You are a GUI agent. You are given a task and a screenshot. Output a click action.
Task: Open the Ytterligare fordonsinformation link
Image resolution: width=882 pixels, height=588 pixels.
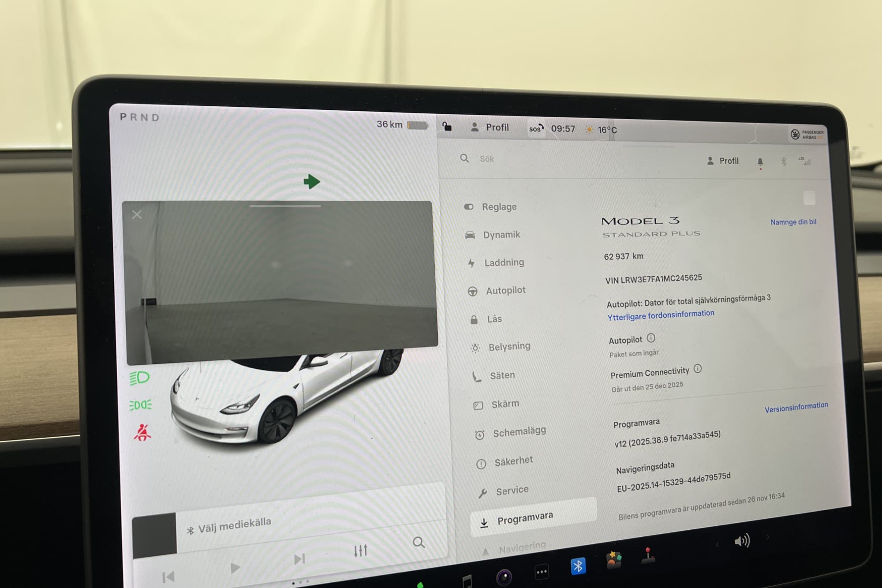[x=660, y=315]
